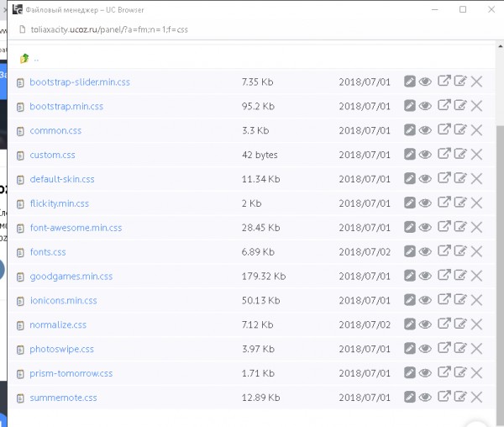This screenshot has width=504, height=427.
Task: Open ionicons.min.css file link
Action: pos(63,301)
